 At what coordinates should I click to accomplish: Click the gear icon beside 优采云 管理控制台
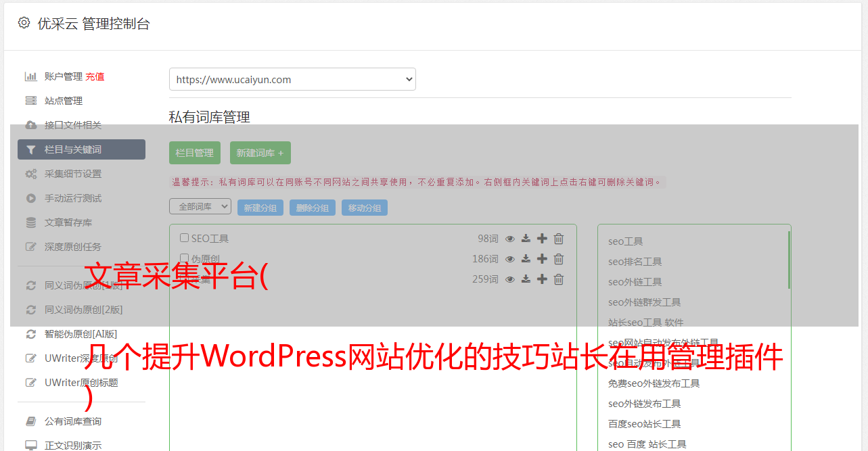pos(24,23)
